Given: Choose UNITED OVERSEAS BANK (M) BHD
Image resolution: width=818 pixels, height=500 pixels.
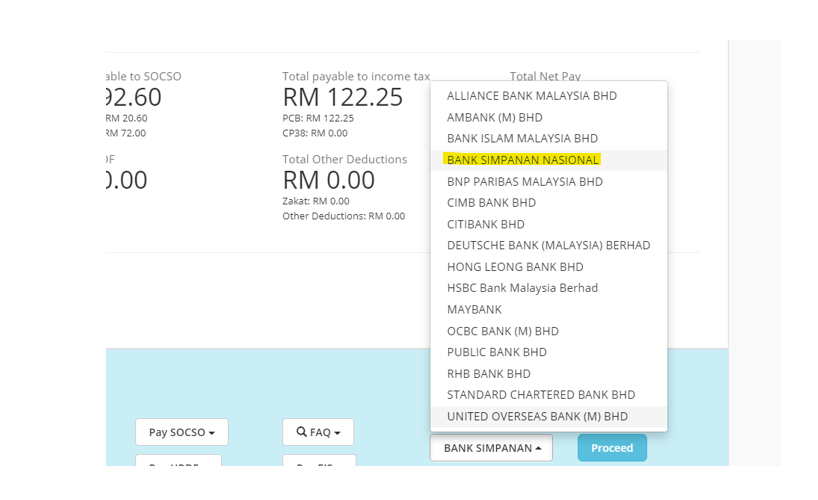Looking at the screenshot, I should coord(548,416).
